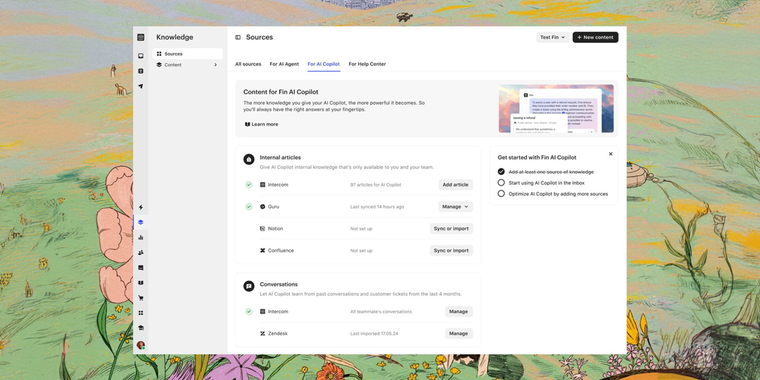
Task: Open the Contacts people icon
Action: tap(141, 253)
